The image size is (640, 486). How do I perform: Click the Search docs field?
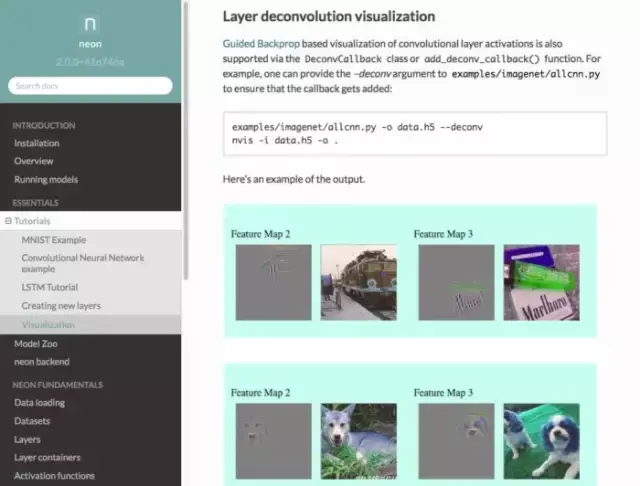(90, 86)
